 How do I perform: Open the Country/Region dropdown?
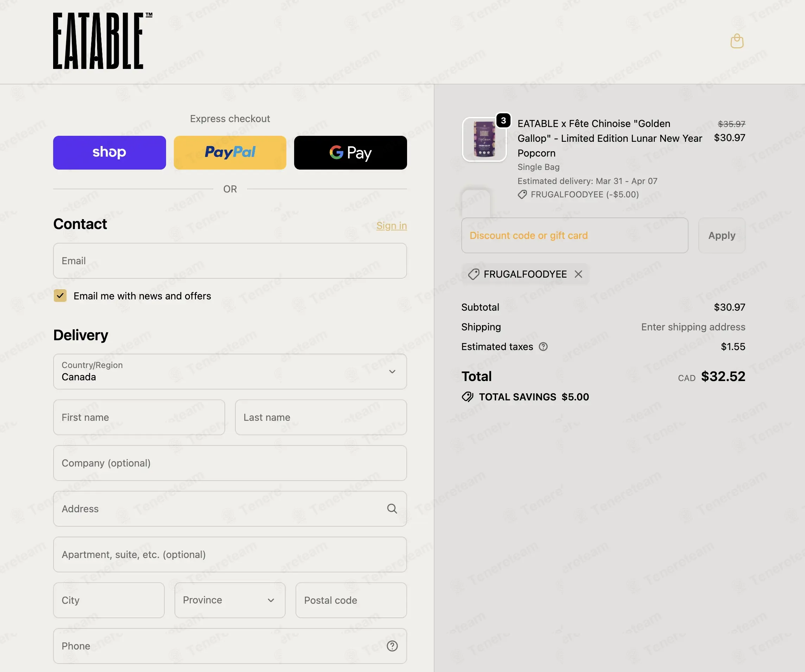click(x=230, y=372)
